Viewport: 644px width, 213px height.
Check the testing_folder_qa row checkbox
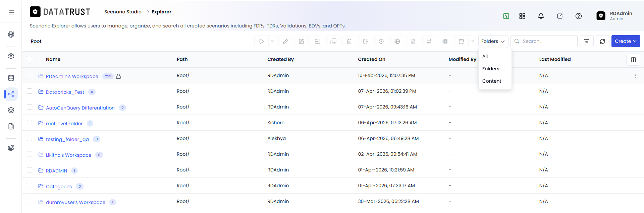tap(30, 138)
